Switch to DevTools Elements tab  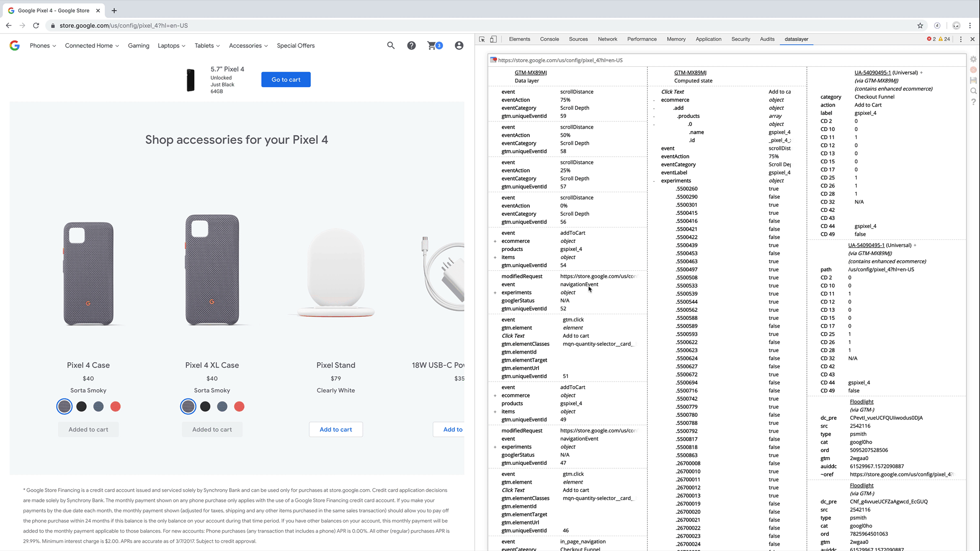(x=520, y=39)
